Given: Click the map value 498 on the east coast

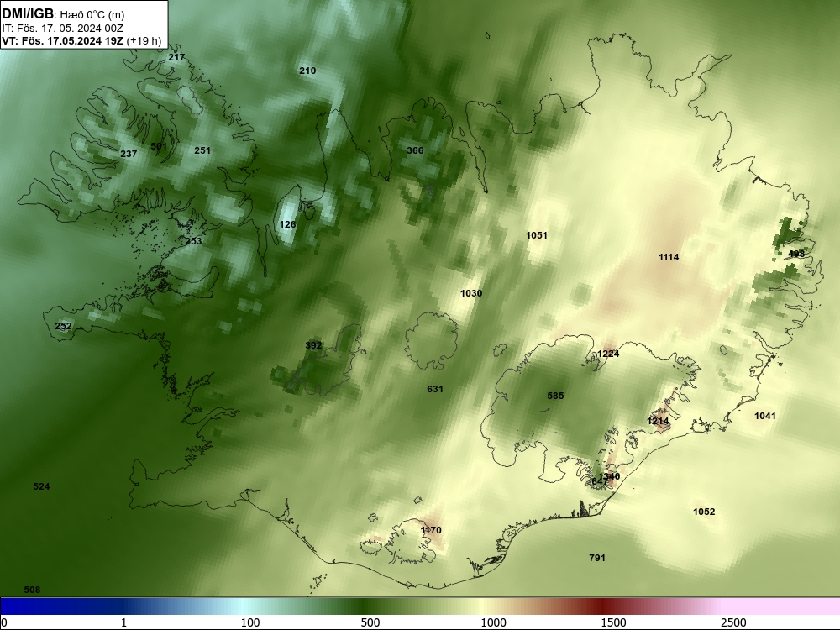Looking at the screenshot, I should click(796, 254).
